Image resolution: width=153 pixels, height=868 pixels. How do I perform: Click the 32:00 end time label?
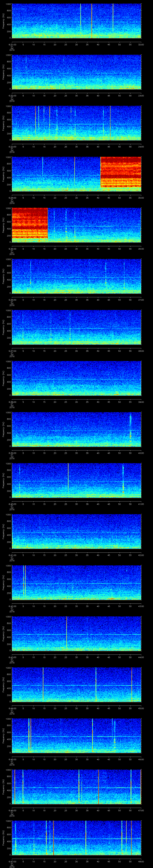141,44
